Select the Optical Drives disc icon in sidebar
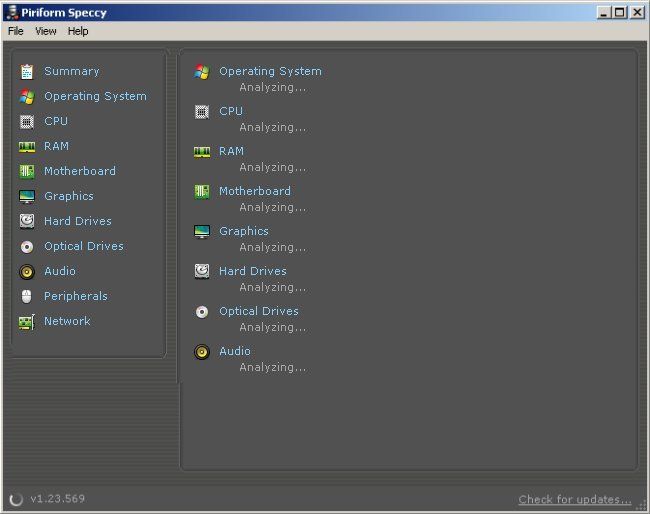 coord(27,246)
